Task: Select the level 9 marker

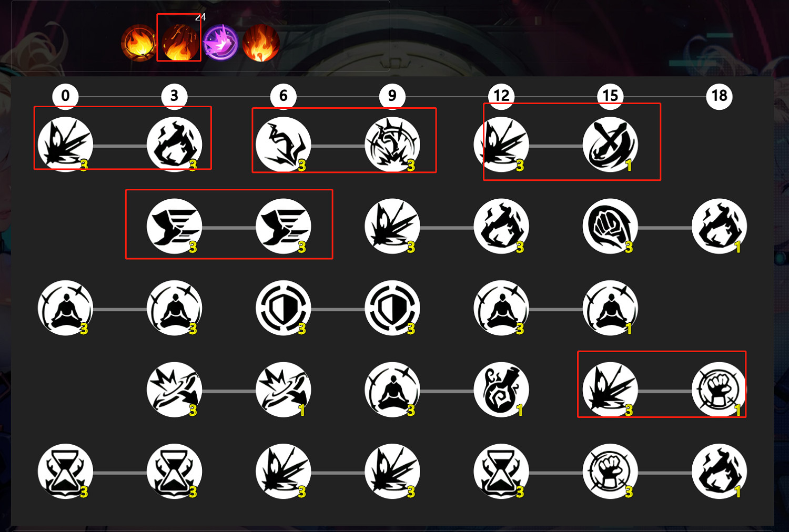Action: click(x=392, y=96)
